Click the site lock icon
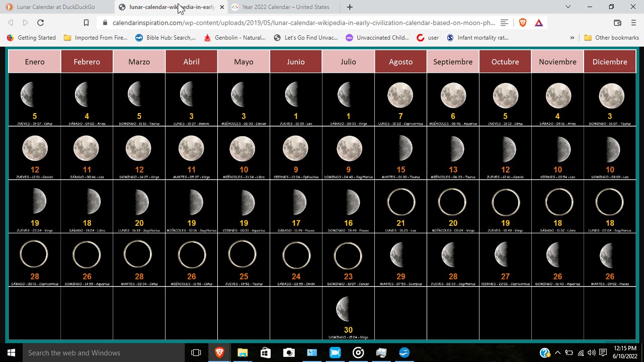The width and height of the screenshot is (644, 362). coord(105,23)
